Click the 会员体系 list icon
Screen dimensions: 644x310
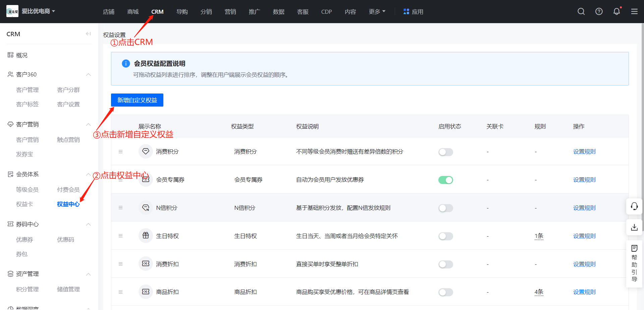(10, 174)
